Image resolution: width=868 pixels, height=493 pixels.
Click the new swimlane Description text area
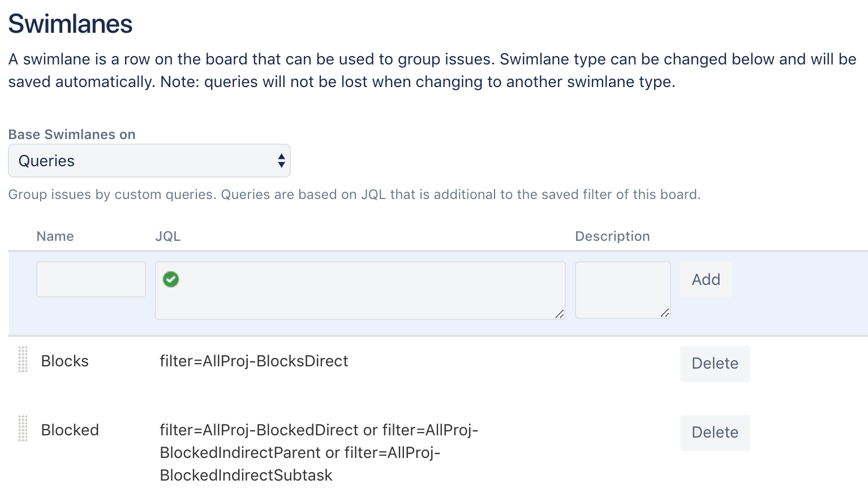pyautogui.click(x=622, y=289)
